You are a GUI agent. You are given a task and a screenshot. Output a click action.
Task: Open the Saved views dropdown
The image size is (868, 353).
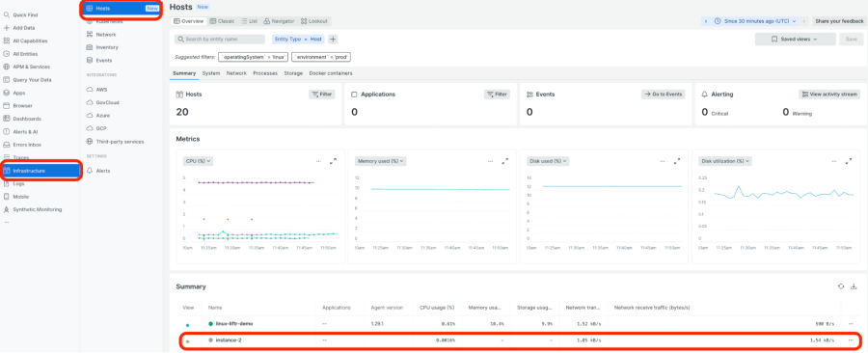(x=795, y=40)
